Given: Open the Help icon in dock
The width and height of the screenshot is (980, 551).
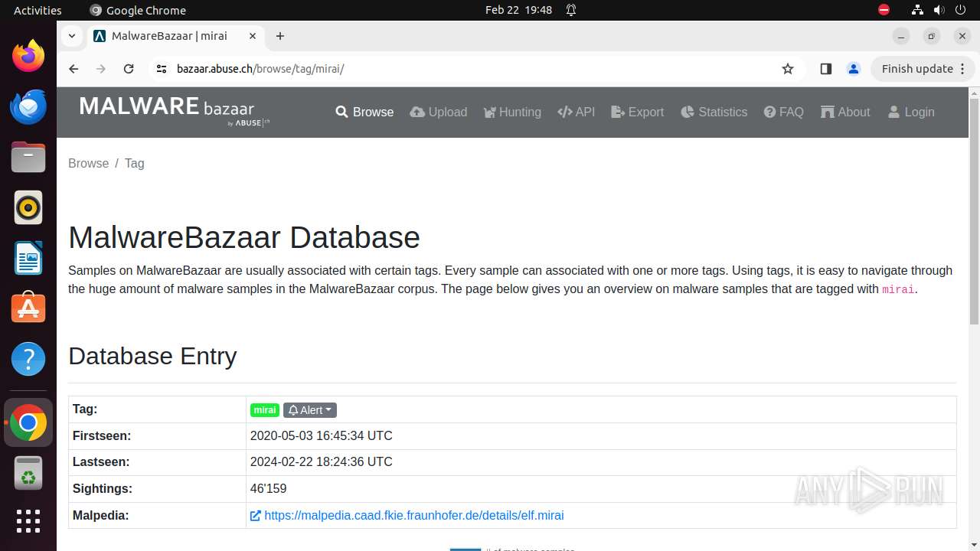Looking at the screenshot, I should 28,359.
